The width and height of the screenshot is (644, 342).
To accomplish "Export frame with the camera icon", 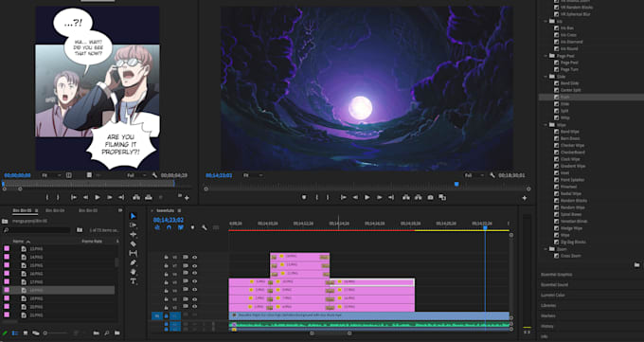I will (430, 197).
